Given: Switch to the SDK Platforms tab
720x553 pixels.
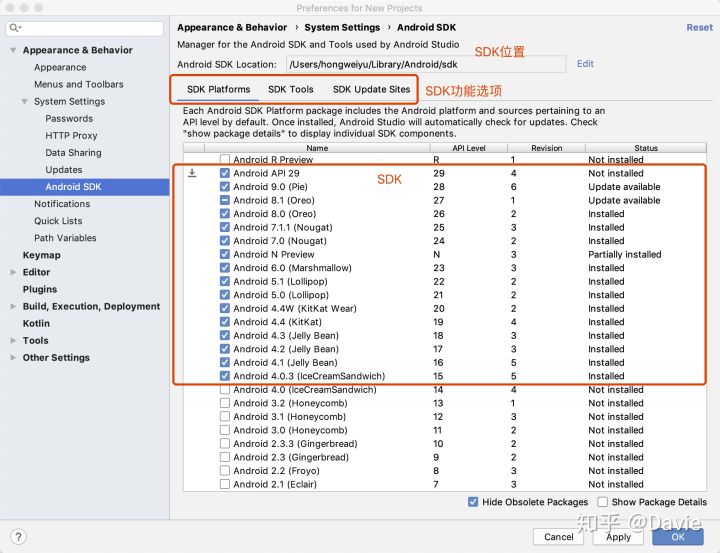Looking at the screenshot, I should (x=219, y=89).
